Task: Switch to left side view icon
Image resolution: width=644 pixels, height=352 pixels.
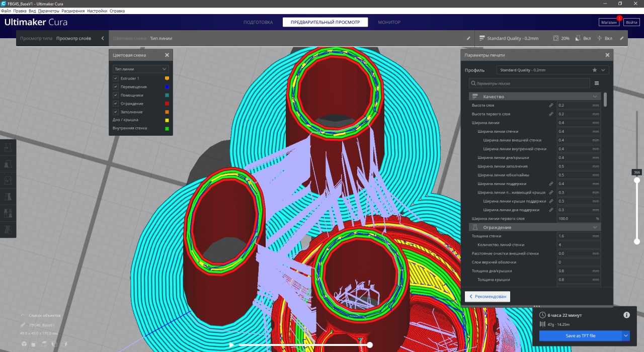Action: click(x=54, y=344)
